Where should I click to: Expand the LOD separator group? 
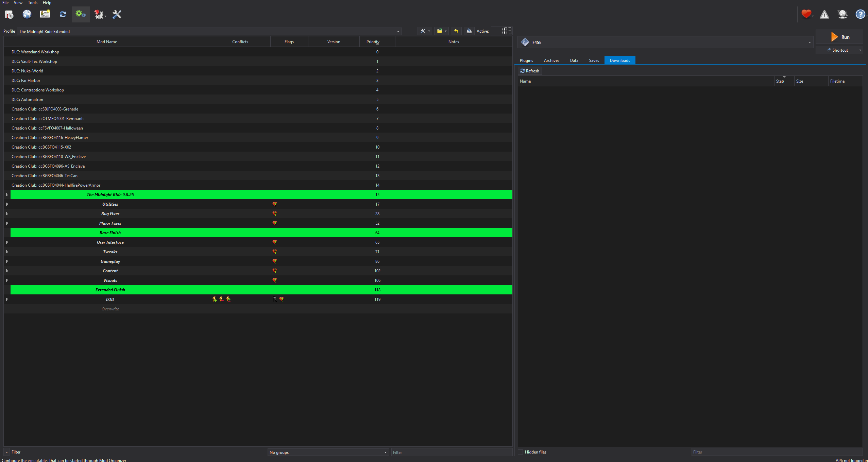click(7, 300)
